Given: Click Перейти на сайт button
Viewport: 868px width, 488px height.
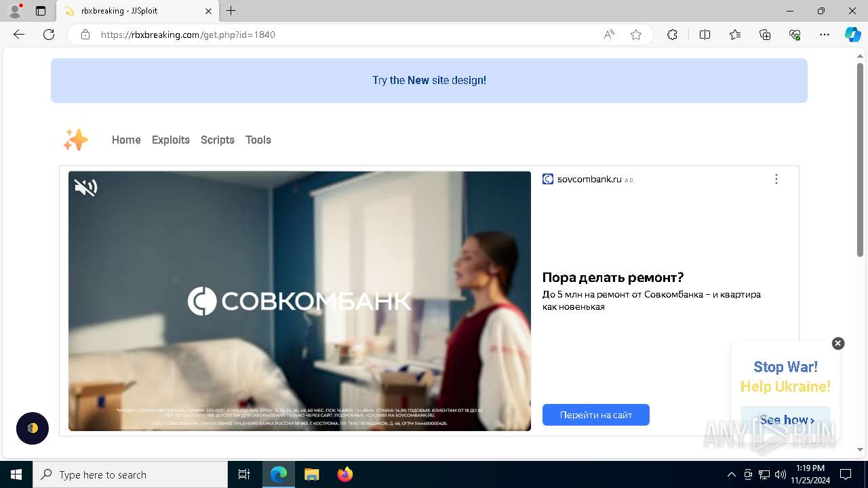Looking at the screenshot, I should [x=596, y=415].
